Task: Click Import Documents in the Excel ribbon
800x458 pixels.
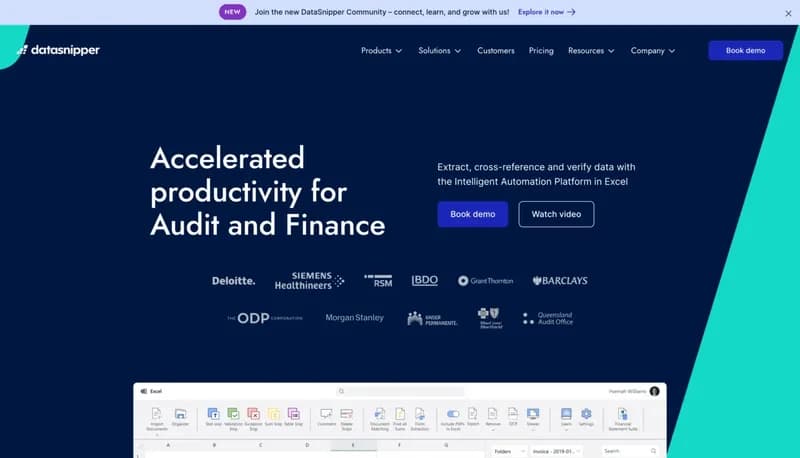Action: (157, 419)
